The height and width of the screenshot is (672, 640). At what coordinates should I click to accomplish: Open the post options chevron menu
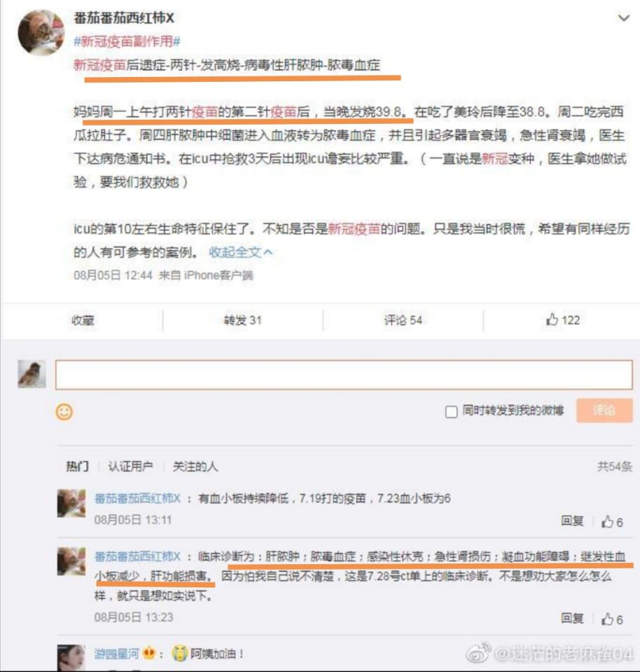(x=623, y=18)
